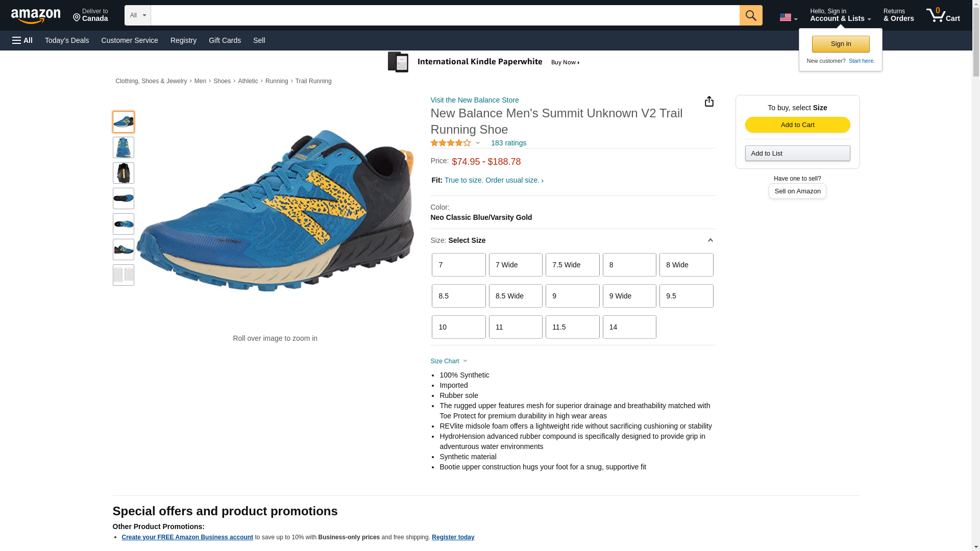Image resolution: width=980 pixels, height=551 pixels.
Task: Click the Add to Cart button
Action: click(797, 125)
